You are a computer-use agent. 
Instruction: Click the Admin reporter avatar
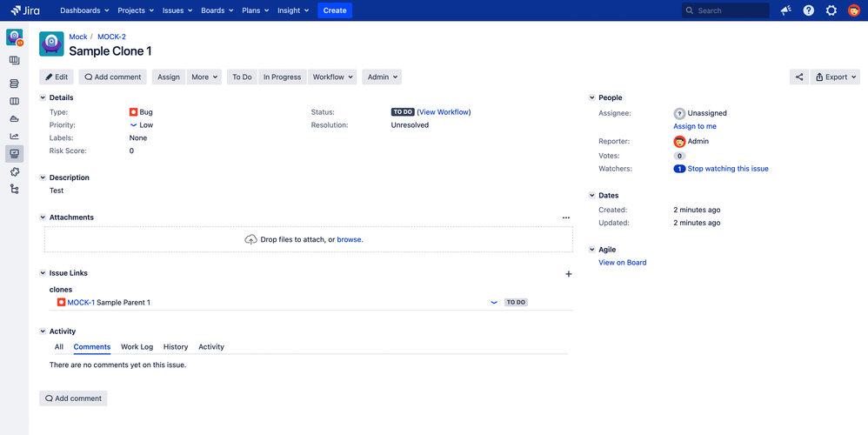point(679,141)
